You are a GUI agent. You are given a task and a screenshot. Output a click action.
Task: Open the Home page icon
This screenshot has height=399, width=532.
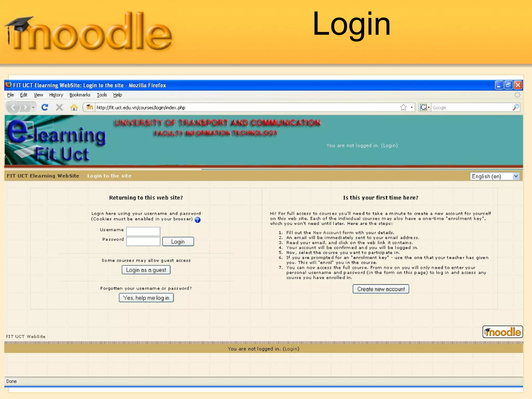pyautogui.click(x=74, y=107)
